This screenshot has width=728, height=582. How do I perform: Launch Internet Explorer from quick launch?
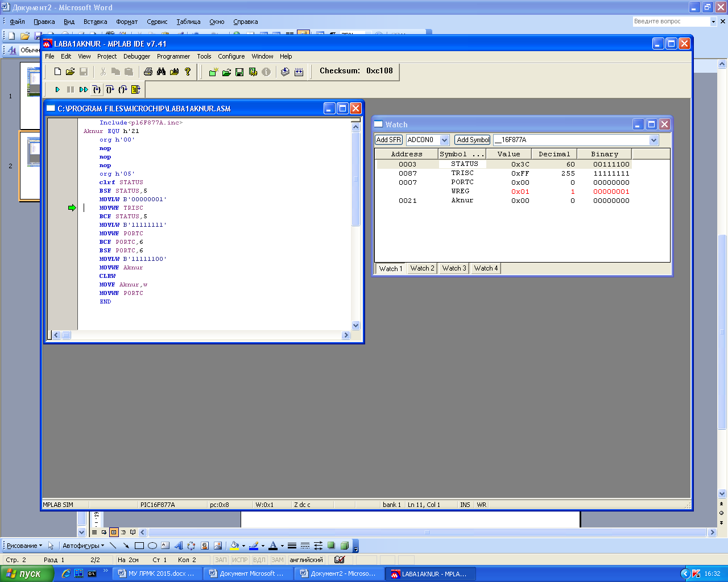click(66, 574)
